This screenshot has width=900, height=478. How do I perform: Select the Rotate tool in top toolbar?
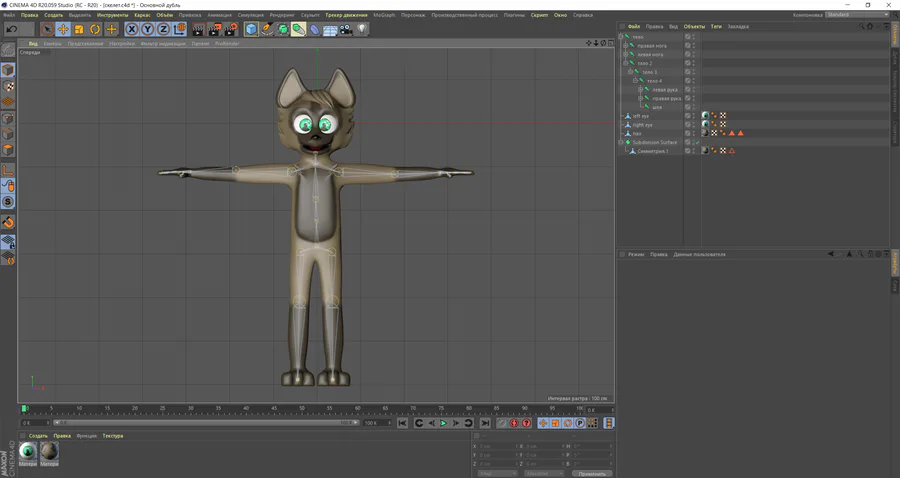pos(95,29)
